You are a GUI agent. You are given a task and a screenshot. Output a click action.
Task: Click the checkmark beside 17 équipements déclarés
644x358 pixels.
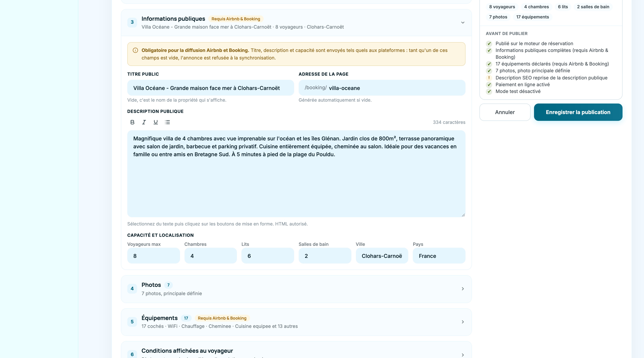(489, 64)
